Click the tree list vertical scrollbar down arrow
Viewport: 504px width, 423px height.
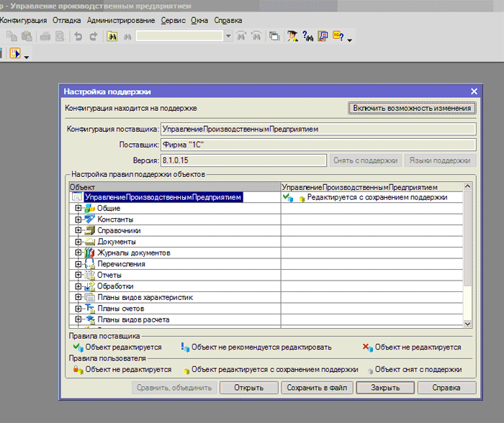467,324
